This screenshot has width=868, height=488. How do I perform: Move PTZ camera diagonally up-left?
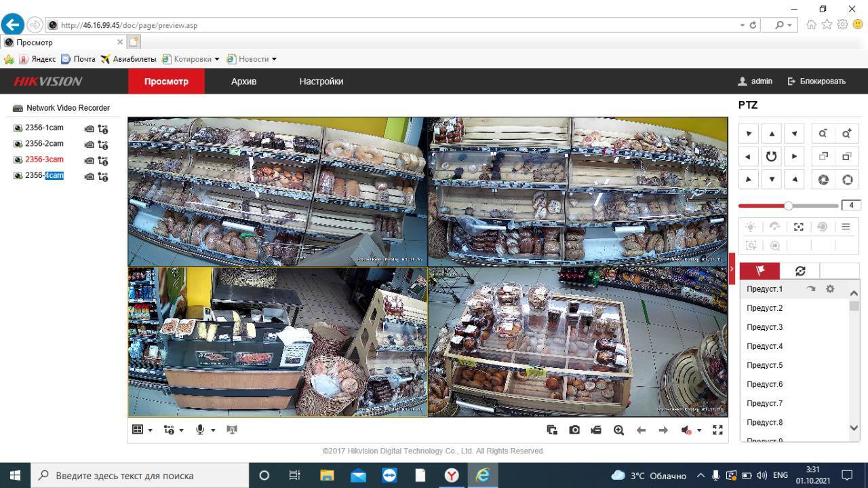point(749,134)
